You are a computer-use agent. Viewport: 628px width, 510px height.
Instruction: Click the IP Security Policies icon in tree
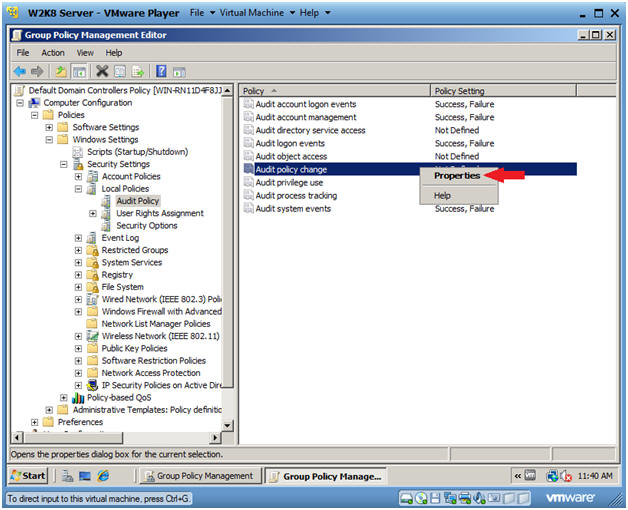pos(93,385)
